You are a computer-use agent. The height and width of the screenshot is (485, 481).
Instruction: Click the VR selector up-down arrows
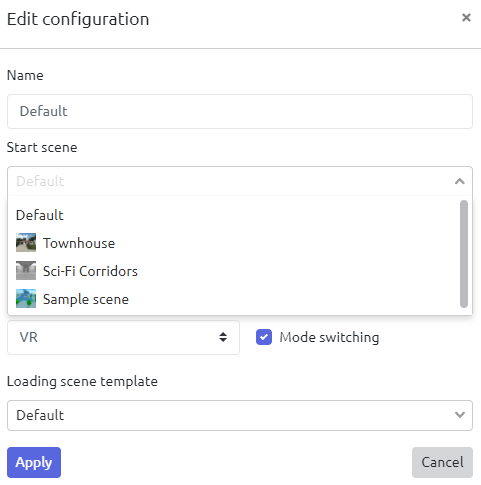tap(223, 337)
